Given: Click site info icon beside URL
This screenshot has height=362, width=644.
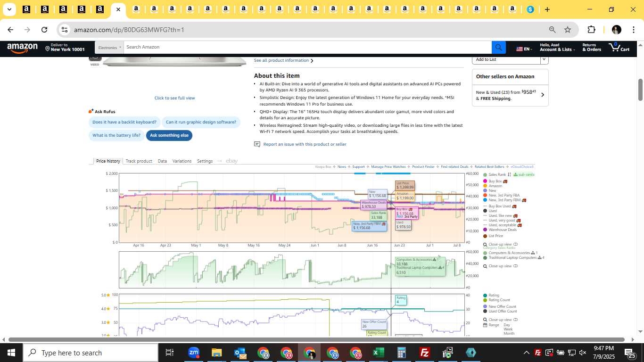Looking at the screenshot, I should [65, 30].
